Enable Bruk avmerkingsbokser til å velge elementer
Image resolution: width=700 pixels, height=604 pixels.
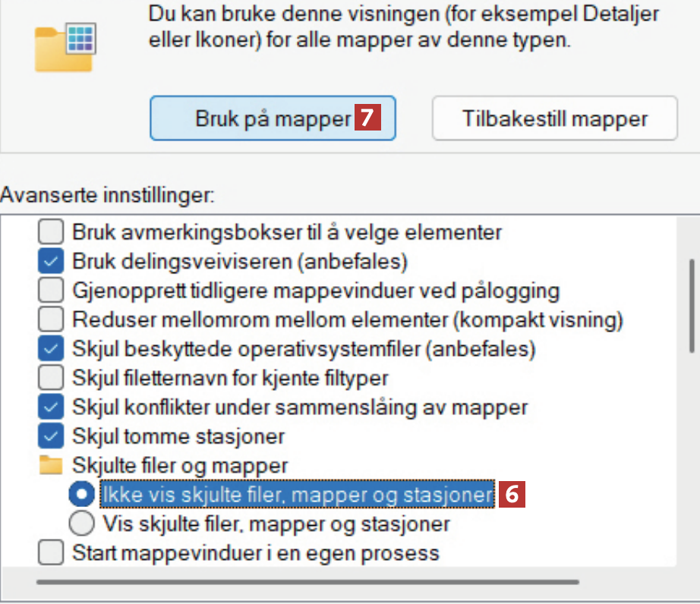pos(51,232)
